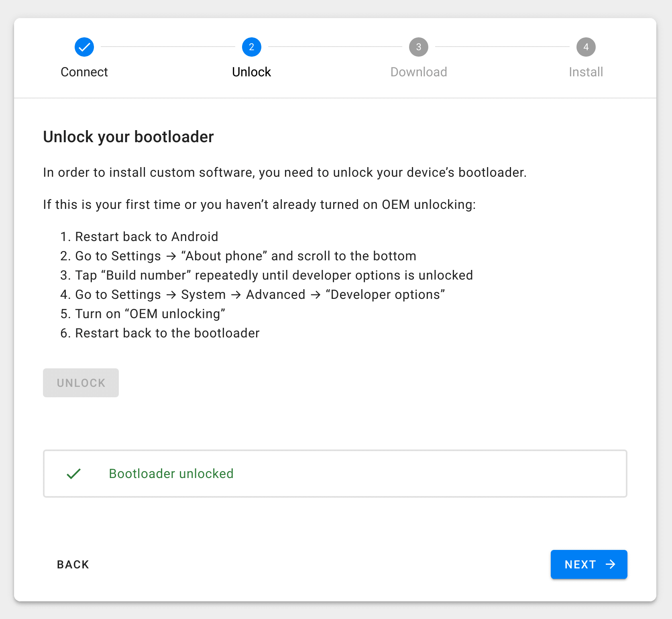Select the Download step label
672x619 pixels.
(418, 72)
